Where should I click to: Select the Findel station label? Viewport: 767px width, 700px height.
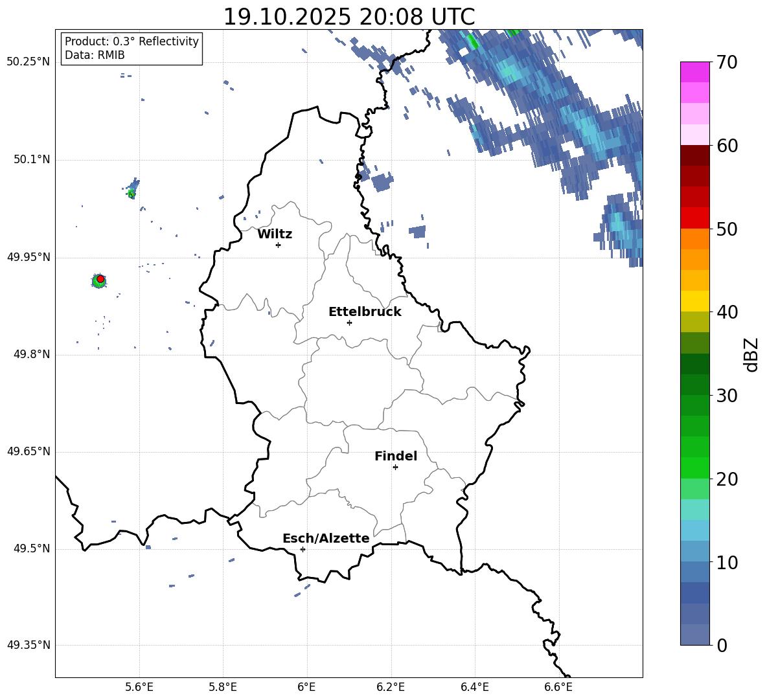click(396, 456)
